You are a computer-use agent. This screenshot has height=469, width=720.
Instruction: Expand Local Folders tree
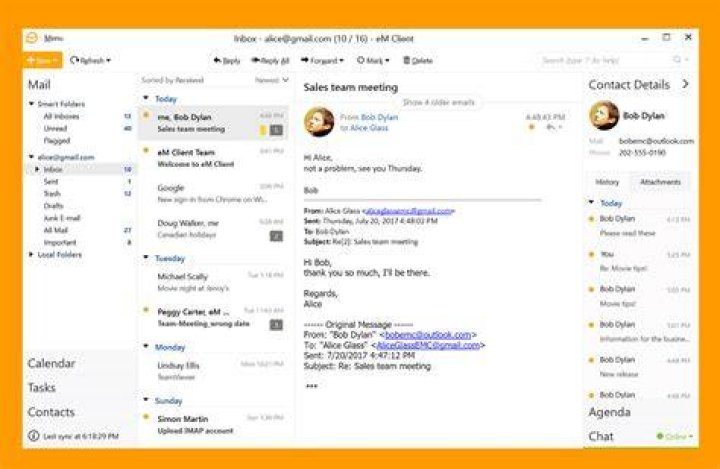pyautogui.click(x=31, y=254)
